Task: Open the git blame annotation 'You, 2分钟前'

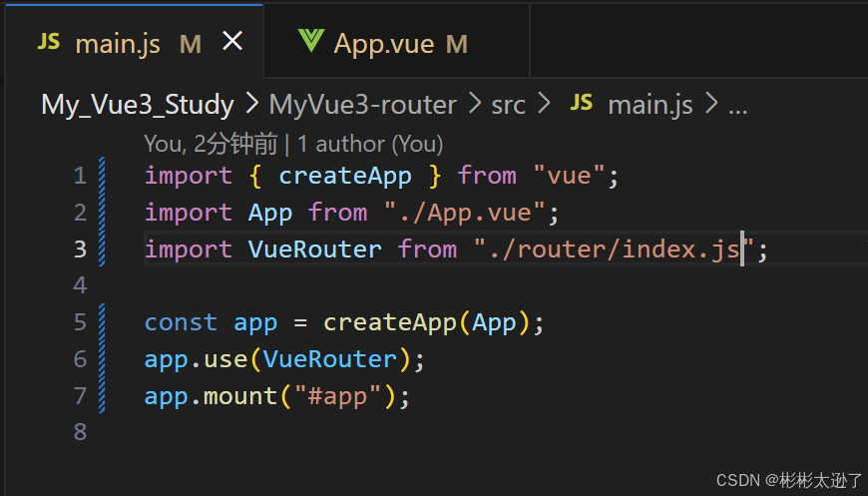Action: tap(211, 144)
